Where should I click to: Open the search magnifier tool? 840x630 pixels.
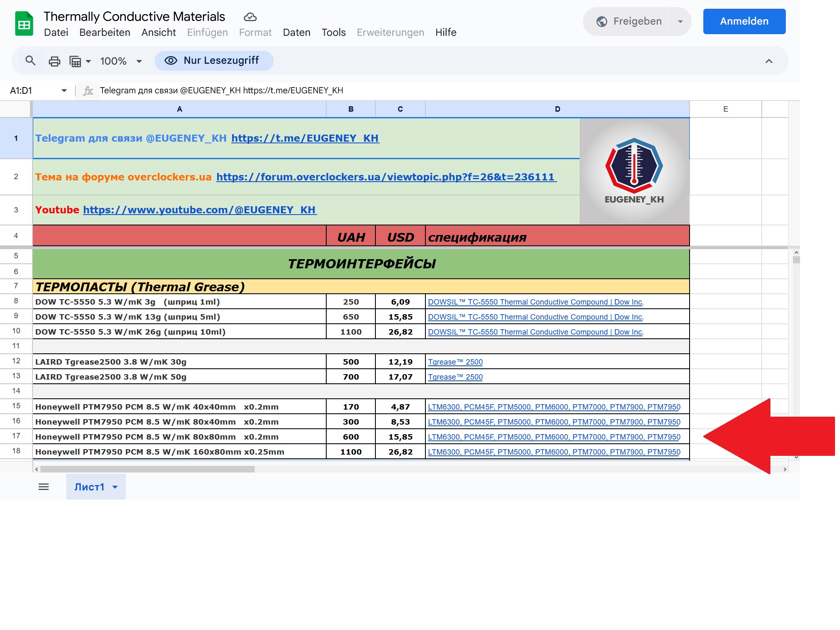[30, 61]
